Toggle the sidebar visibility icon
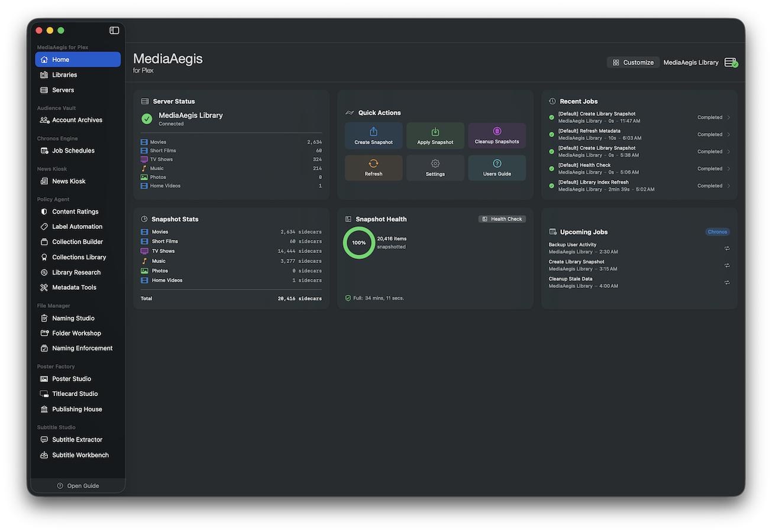Screen dimensions: 772x532 pos(114,30)
